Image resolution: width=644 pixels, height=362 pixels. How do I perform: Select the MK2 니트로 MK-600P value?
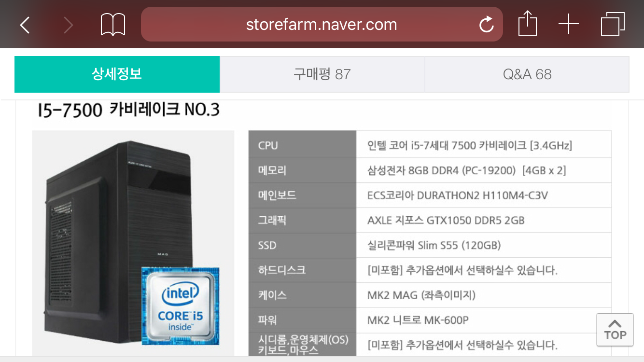click(418, 320)
